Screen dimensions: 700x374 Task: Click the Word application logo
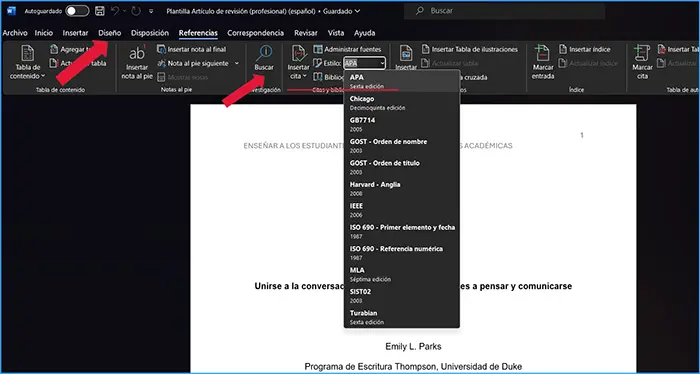tap(12, 11)
